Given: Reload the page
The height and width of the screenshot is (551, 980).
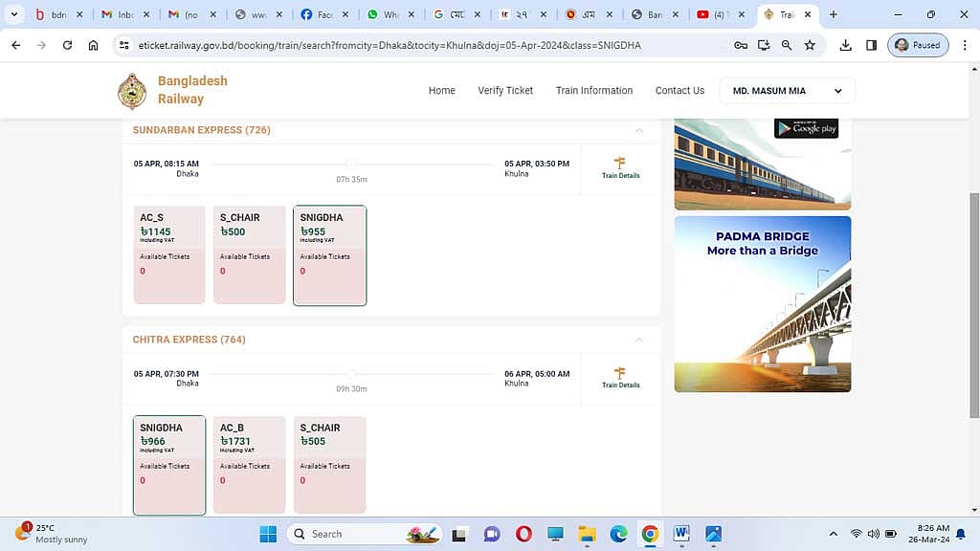Looking at the screenshot, I should point(67,45).
